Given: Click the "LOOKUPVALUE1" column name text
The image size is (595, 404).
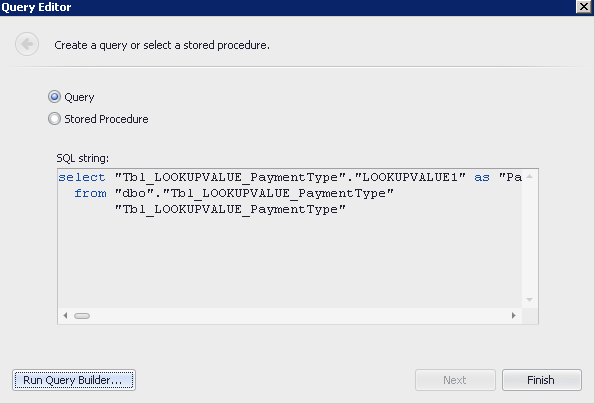Looking at the screenshot, I should pyautogui.click(x=410, y=177).
